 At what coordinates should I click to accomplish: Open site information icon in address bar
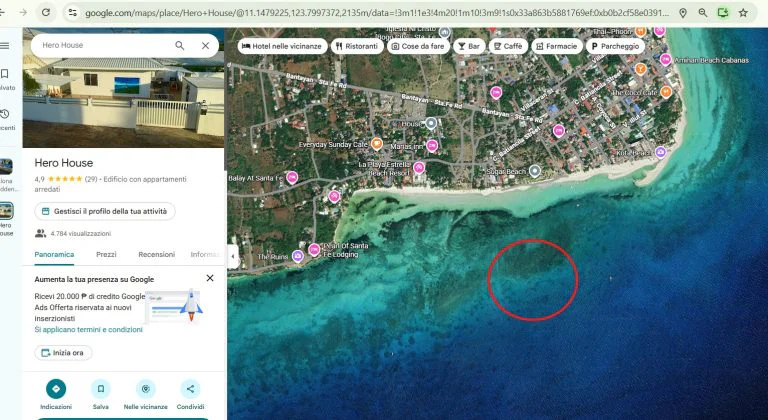pos(72,13)
